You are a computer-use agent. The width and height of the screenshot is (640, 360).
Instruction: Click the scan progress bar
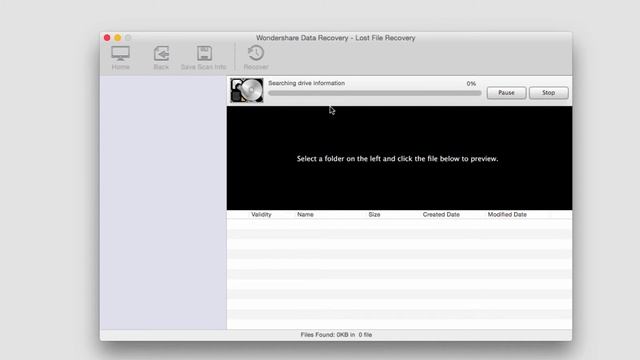[x=374, y=93]
